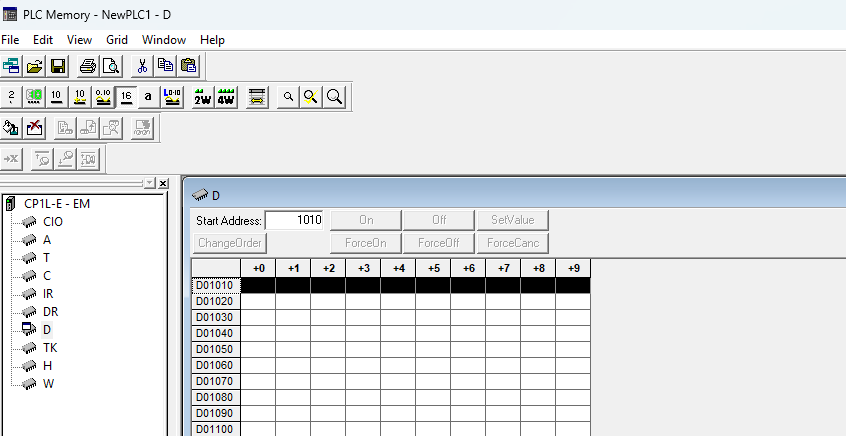Viewport: 846px width, 436px height.
Task: Click the greyed-out Transfer from PLC icon
Action: click(88, 128)
